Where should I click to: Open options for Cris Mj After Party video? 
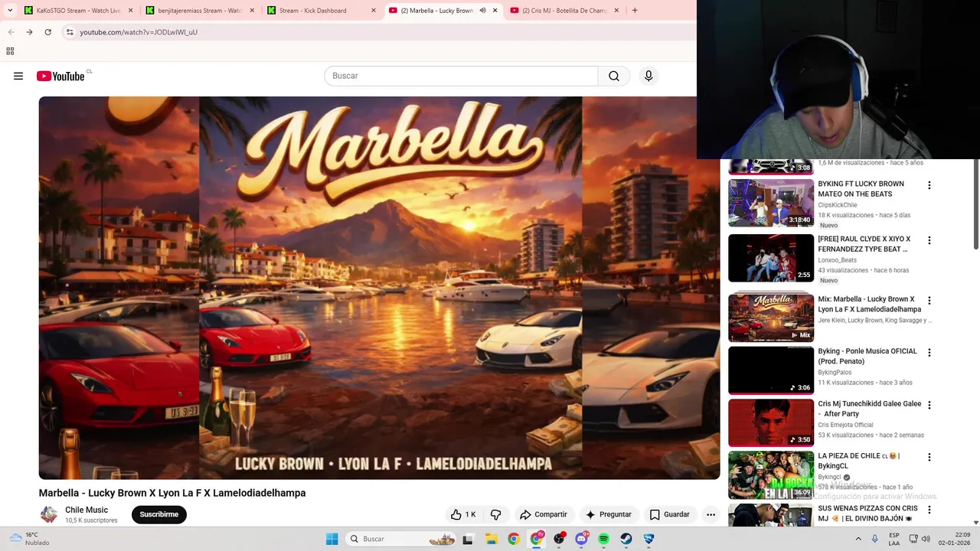(x=929, y=405)
